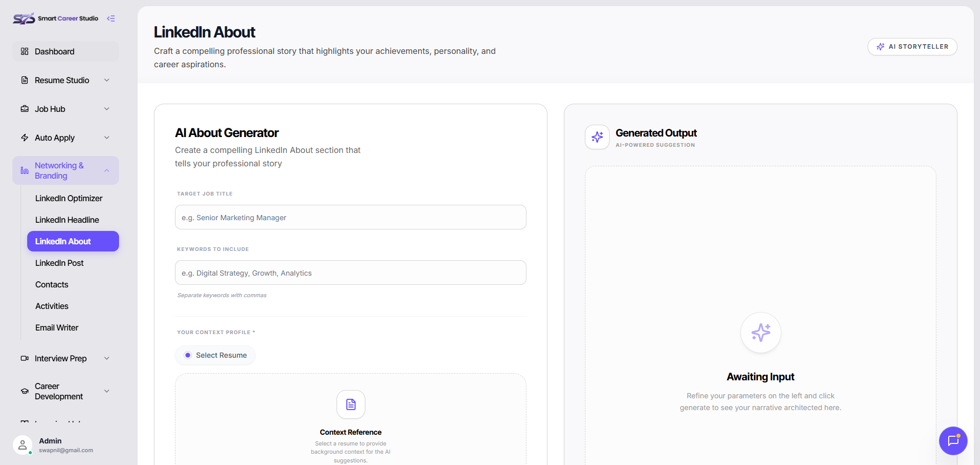Image resolution: width=980 pixels, height=465 pixels.
Task: Click the Generated Output heading
Action: (x=656, y=133)
